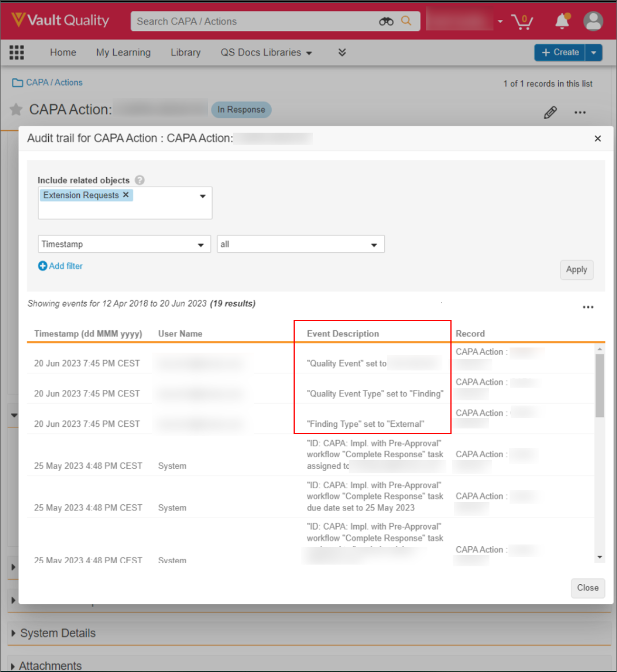Click the plus icon beside Add filter
Viewport: 617px width, 672px height.
pos(43,266)
